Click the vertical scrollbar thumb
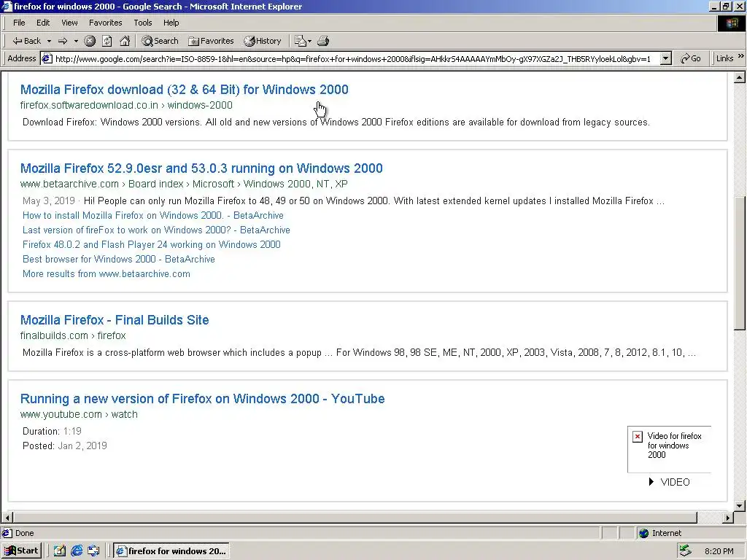 (x=740, y=262)
